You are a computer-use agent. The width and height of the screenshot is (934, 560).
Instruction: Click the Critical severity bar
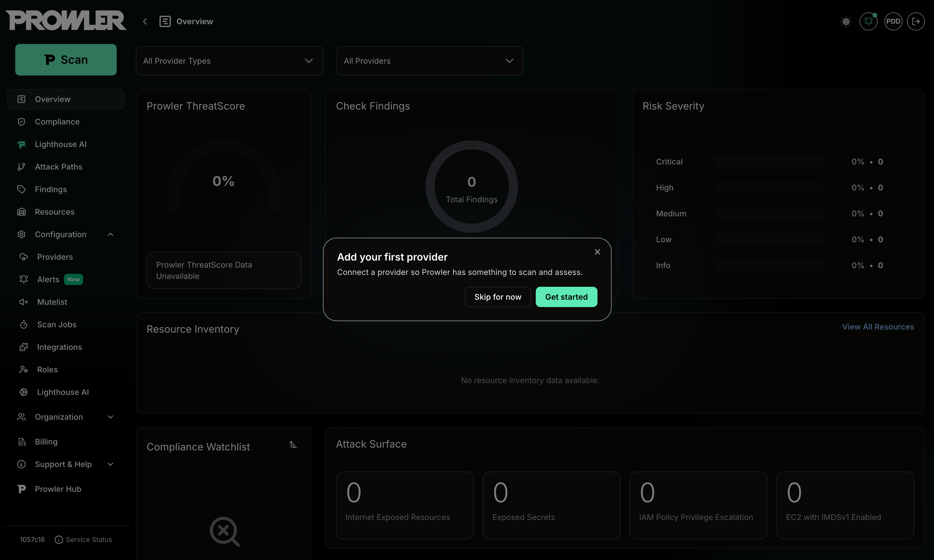(769, 162)
